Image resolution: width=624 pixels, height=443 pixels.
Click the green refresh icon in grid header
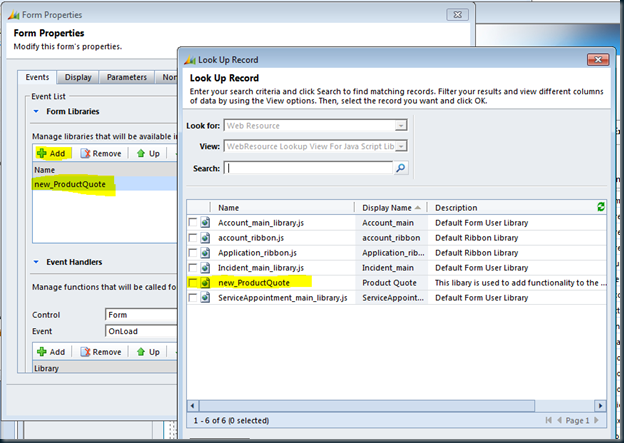[x=600, y=207]
